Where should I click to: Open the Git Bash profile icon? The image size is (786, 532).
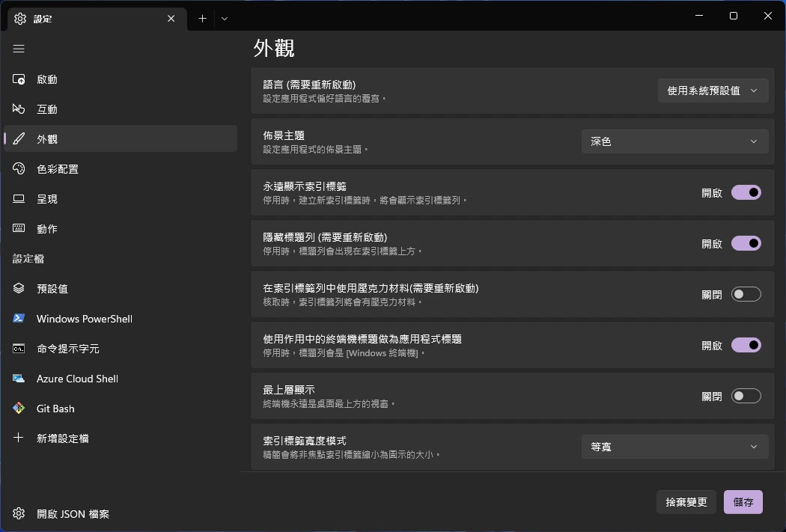click(19, 409)
